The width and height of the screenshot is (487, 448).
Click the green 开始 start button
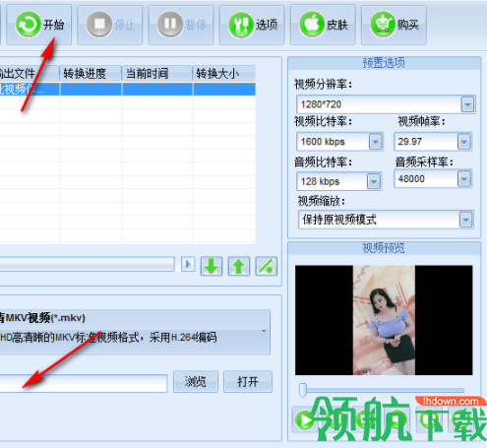click(39, 25)
